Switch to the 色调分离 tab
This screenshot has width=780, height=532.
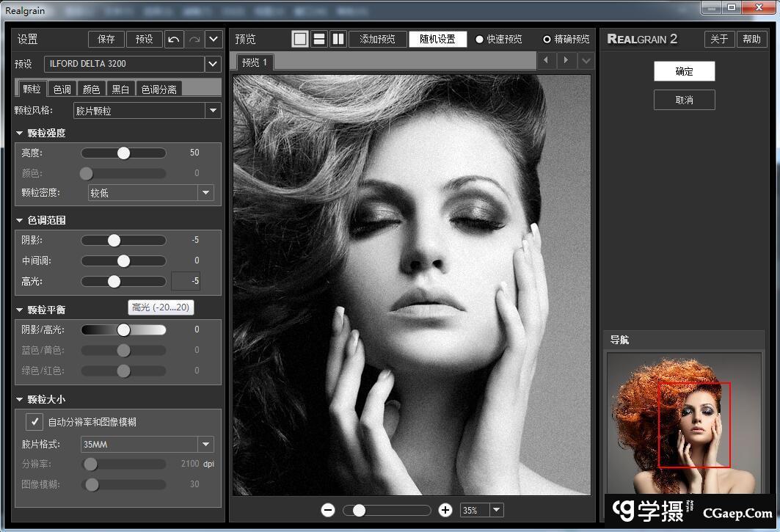(158, 89)
